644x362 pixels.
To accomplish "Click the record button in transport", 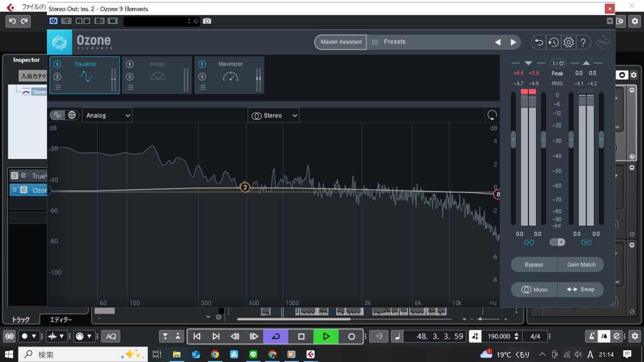I will [351, 336].
